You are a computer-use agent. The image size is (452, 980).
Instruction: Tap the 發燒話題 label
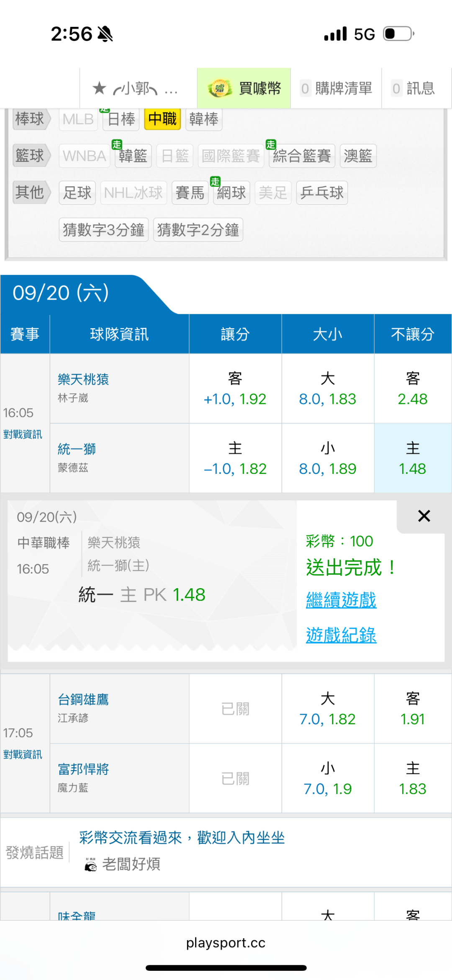pos(35,852)
